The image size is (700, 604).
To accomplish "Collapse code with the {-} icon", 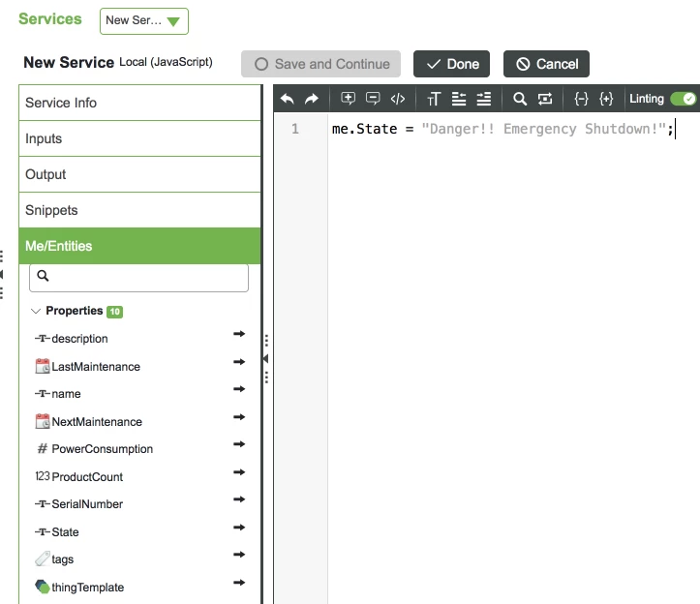I will [581, 99].
